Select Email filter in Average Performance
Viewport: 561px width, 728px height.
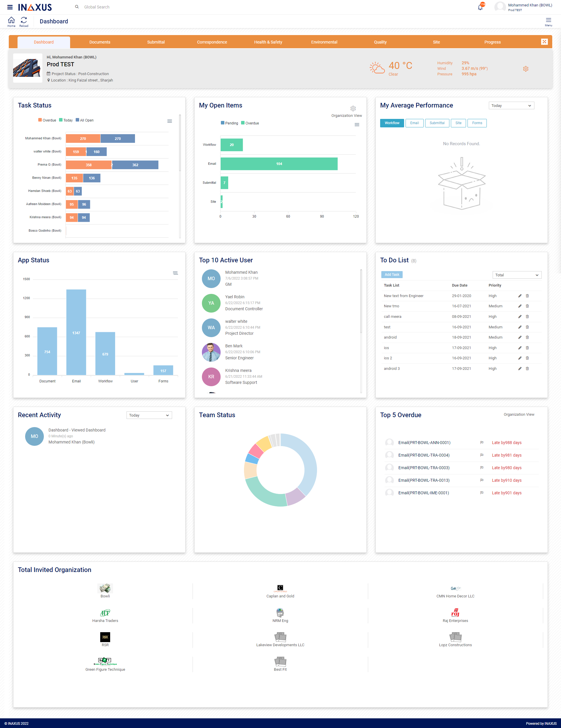414,123
